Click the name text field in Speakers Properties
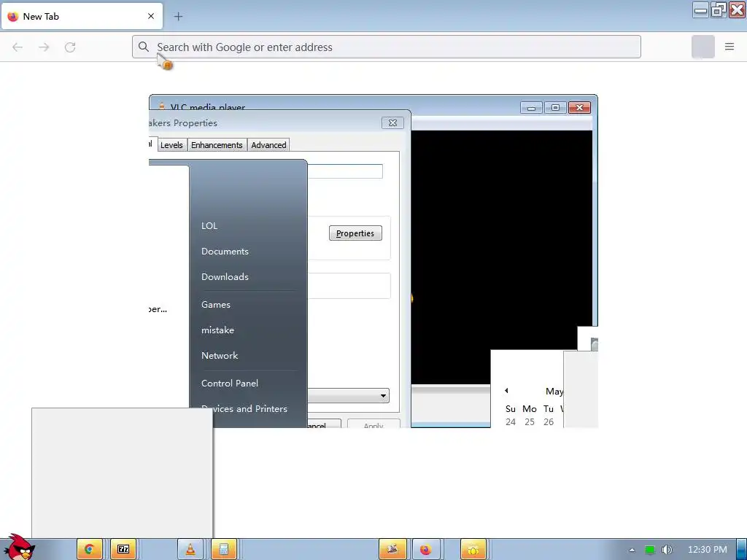The image size is (747, 560). (345, 171)
